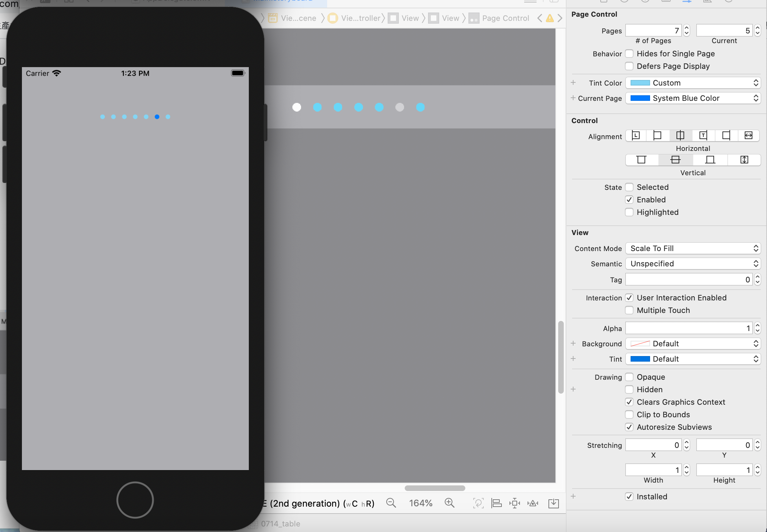Open the Semantic Unspecified dropdown
This screenshot has height=532, width=767.
pos(693,264)
